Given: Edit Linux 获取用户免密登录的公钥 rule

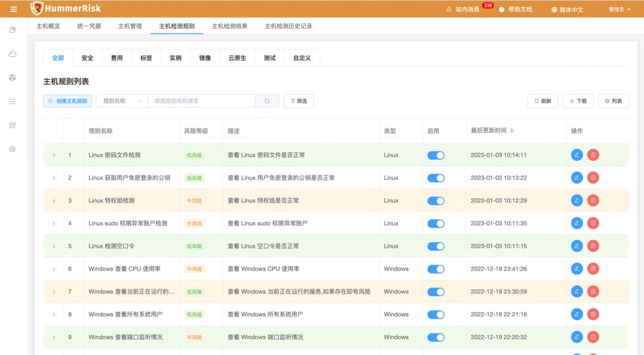Looking at the screenshot, I should click(577, 177).
